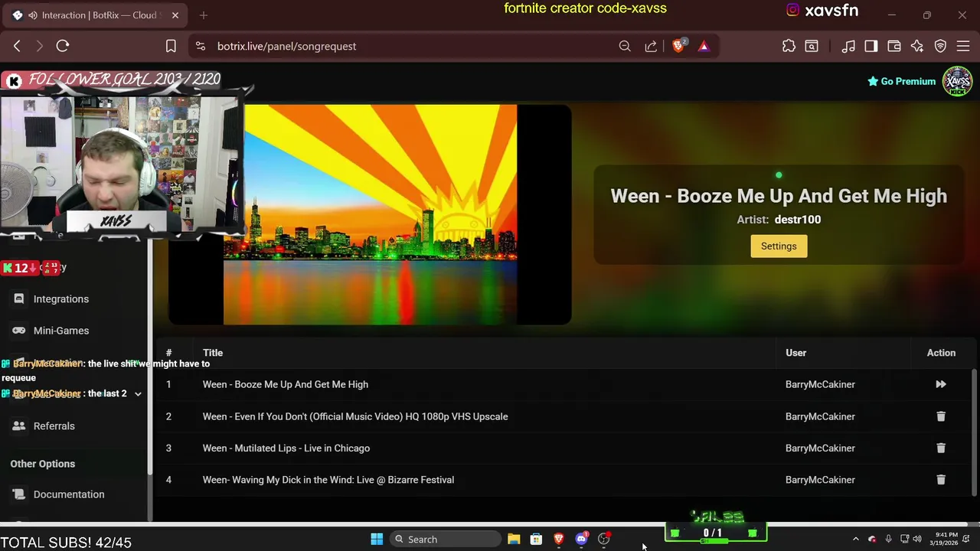Screen dimensions: 980x551
Task: Open the Integrations sidebar page
Action: [61, 299]
